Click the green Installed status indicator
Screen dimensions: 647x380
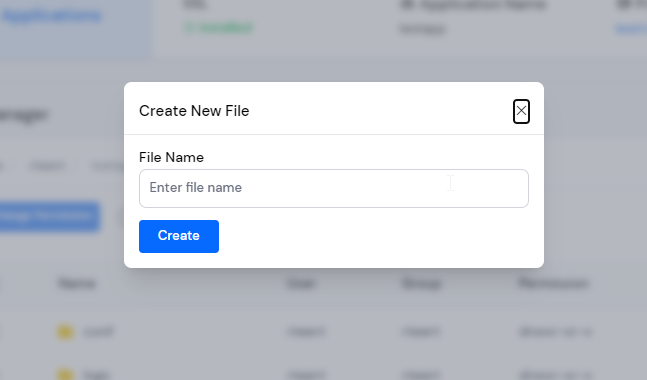click(218, 28)
